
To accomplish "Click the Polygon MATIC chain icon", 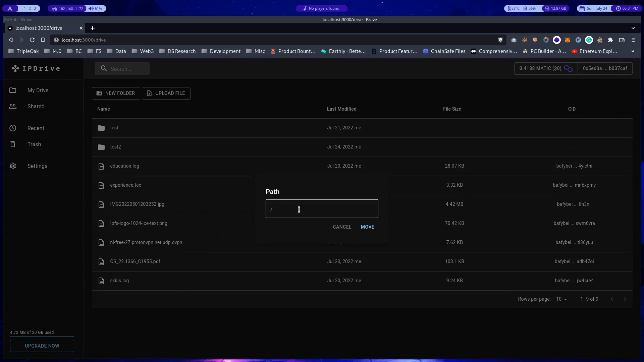I will [x=568, y=68].
